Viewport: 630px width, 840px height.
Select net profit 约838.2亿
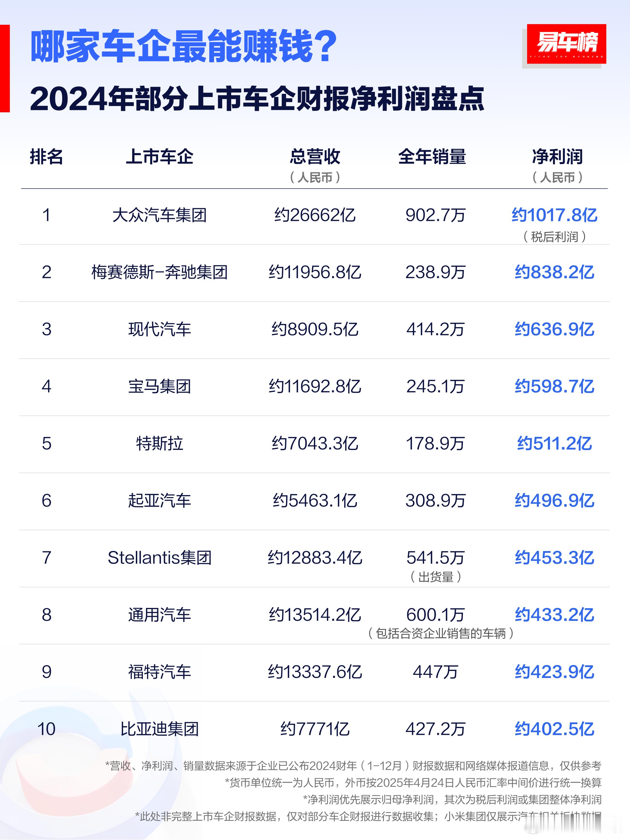pyautogui.click(x=554, y=272)
